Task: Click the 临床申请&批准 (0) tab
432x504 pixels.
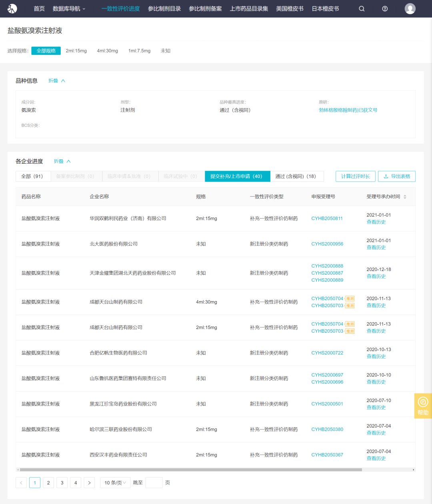Action: pyautogui.click(x=130, y=176)
